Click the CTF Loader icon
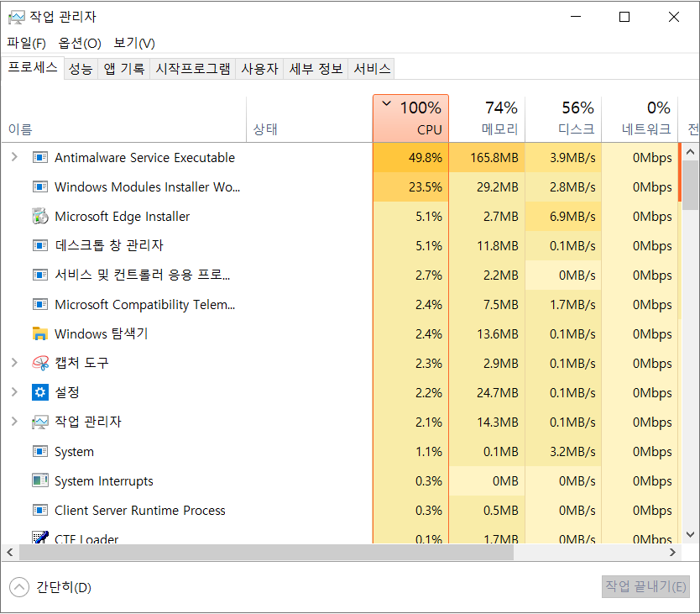This screenshot has height=614, width=700. tap(40, 537)
